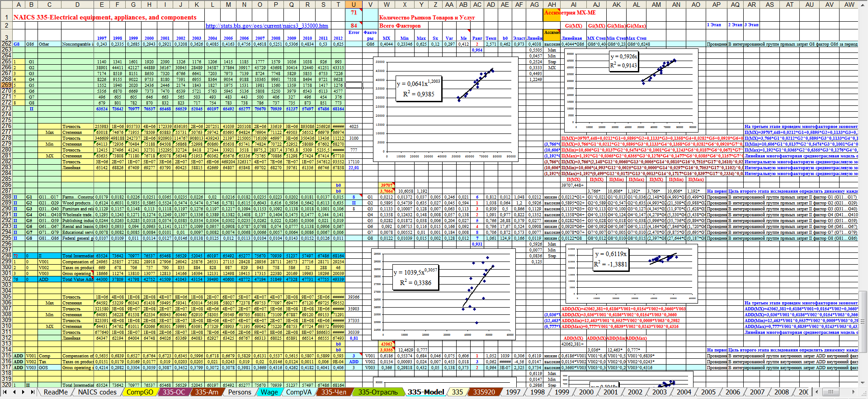This screenshot has height=399, width=868.
Task: Select column U by its header
Action: (x=353, y=5)
